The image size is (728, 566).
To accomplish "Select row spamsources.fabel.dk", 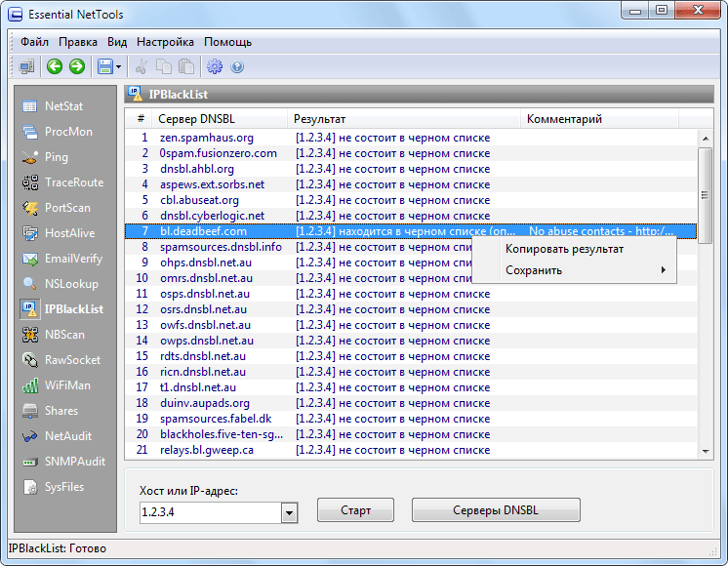I will tap(411, 419).
